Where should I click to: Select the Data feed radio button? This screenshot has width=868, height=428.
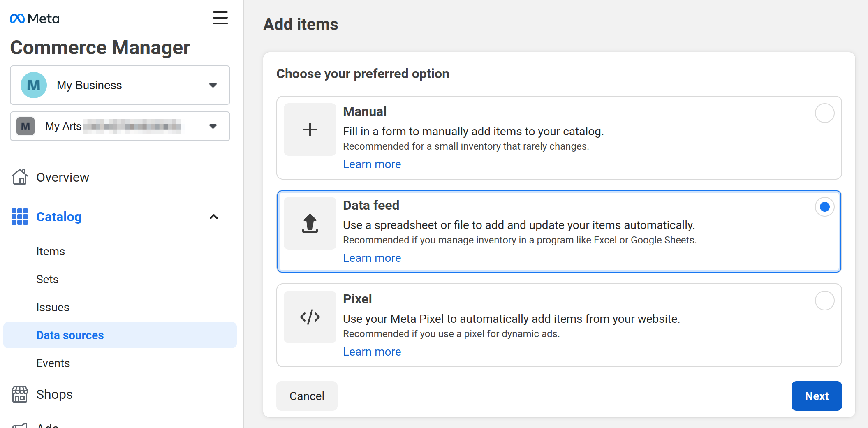tap(824, 207)
